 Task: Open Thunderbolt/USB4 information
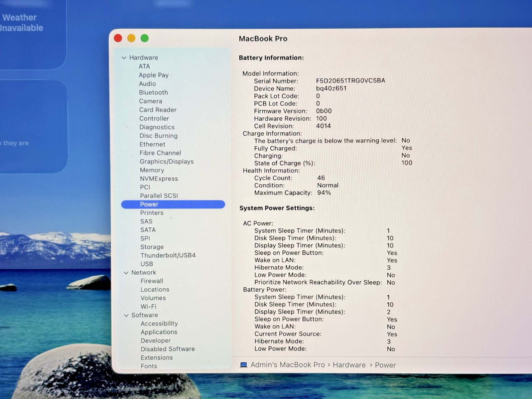click(x=168, y=255)
